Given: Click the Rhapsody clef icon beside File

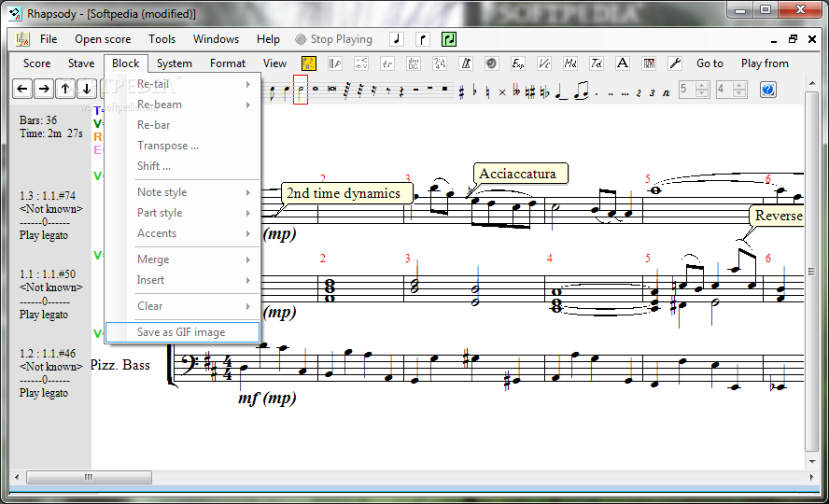Looking at the screenshot, I should [x=22, y=39].
